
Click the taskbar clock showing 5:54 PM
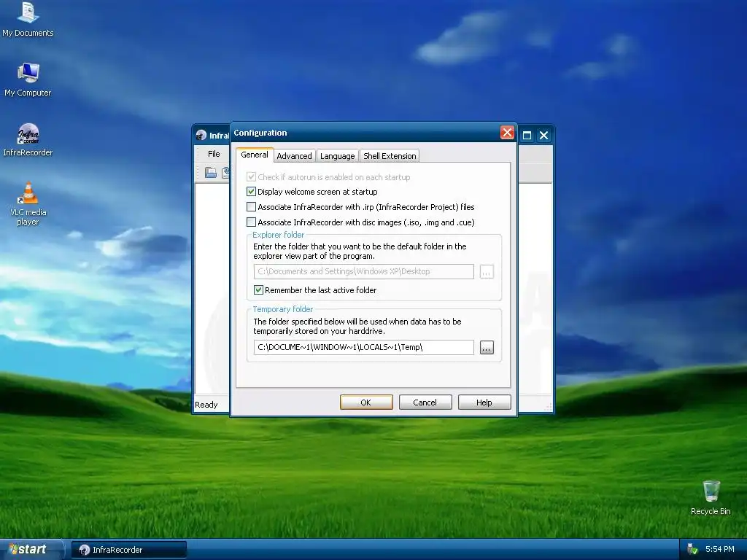[x=719, y=549]
